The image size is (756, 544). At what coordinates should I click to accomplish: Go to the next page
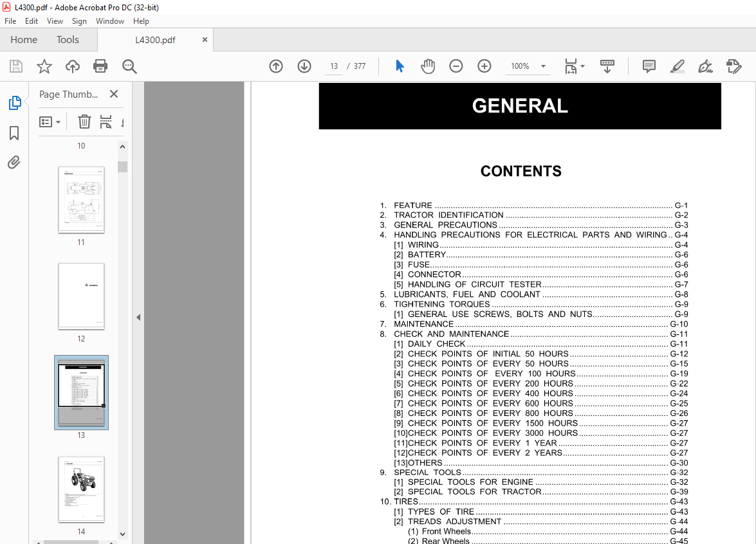tap(304, 66)
